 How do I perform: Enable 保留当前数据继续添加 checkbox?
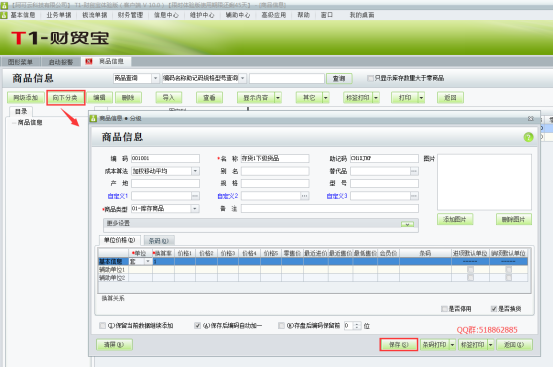pyautogui.click(x=102, y=325)
